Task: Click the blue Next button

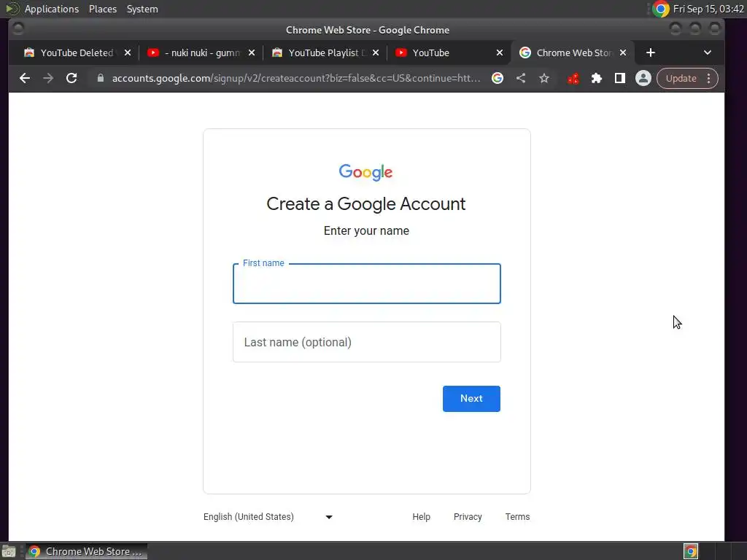Action: tap(471, 399)
